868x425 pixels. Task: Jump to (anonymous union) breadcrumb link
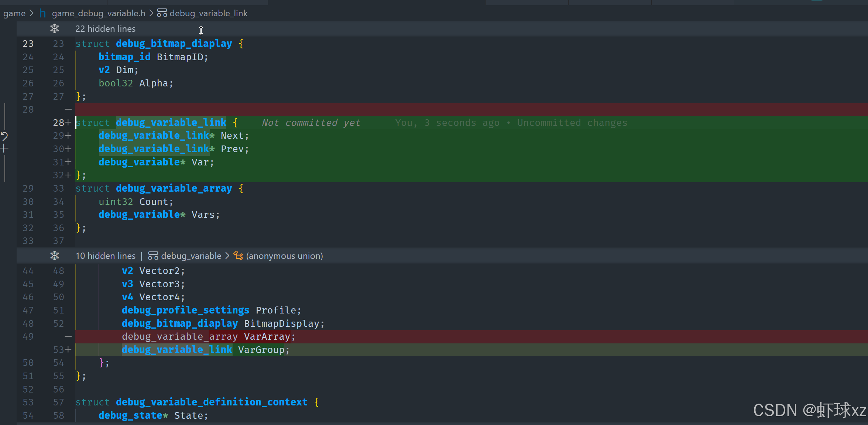tap(284, 256)
